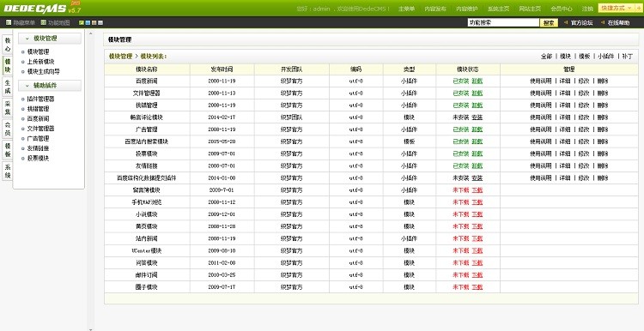
Task: Open 挑错管理 in the sidebar list
Action: (x=38, y=109)
